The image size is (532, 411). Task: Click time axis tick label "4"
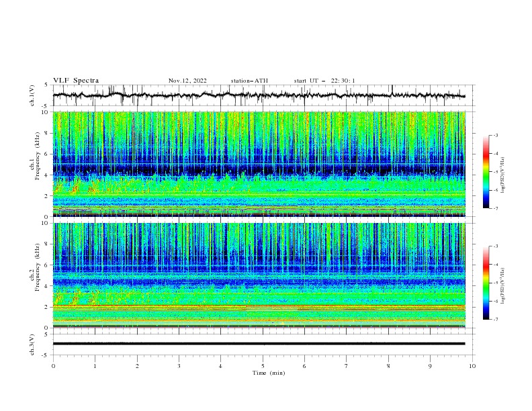click(x=220, y=366)
